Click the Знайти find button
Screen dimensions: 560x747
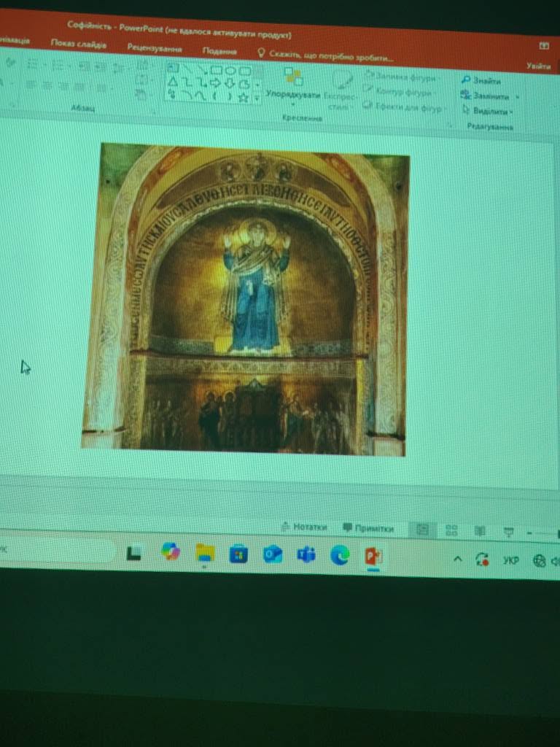click(x=481, y=80)
